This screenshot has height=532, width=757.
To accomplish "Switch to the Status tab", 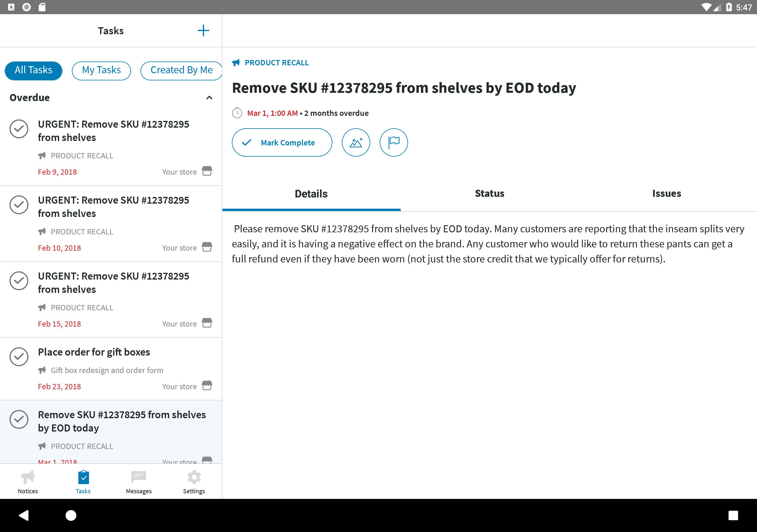I will [x=489, y=194].
